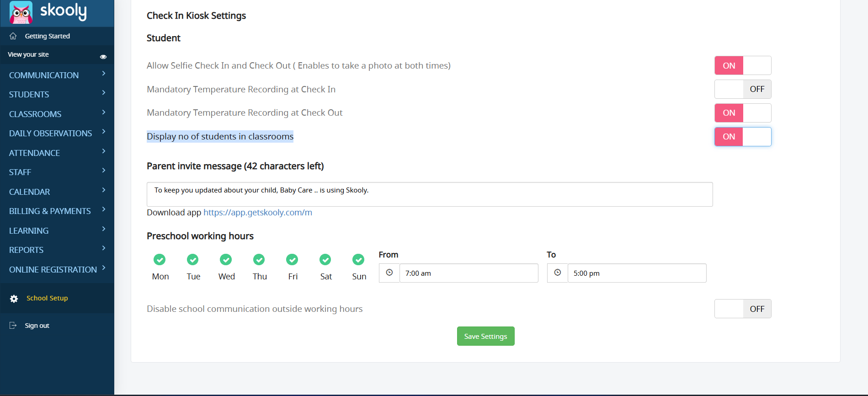Click the Sign out door icon
This screenshot has height=396, width=868.
13,326
